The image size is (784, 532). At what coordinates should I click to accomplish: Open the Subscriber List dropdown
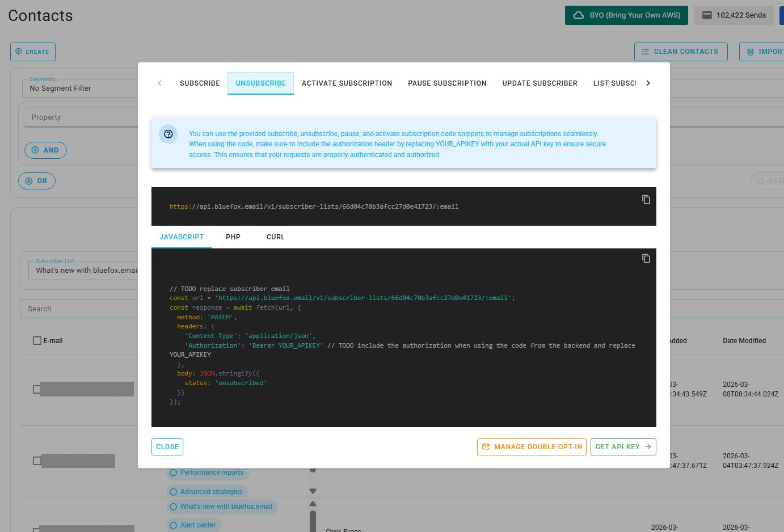(85, 271)
